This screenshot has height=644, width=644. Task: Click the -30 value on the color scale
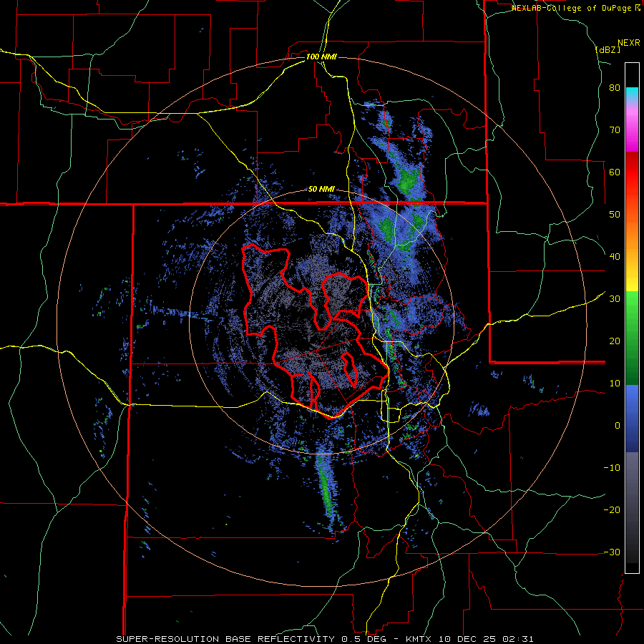pyautogui.click(x=612, y=552)
